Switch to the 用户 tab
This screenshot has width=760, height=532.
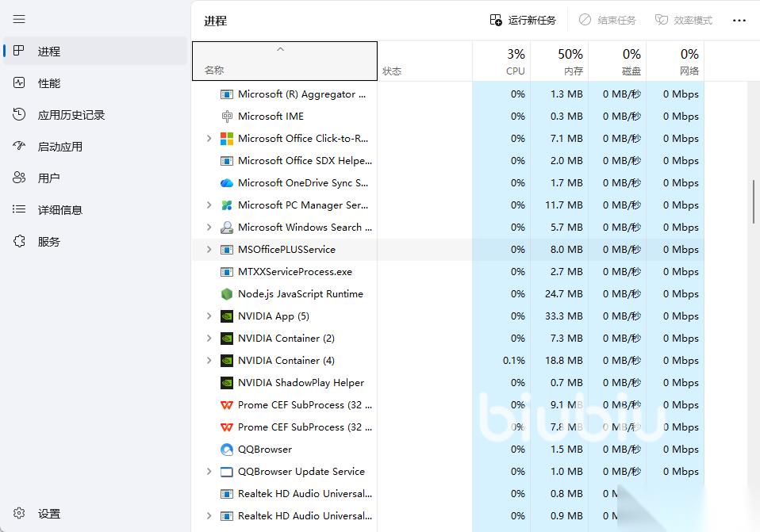pyautogui.click(x=95, y=178)
